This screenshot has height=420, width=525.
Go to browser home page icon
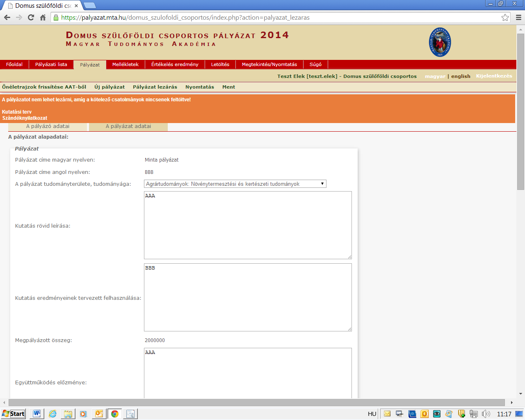pyautogui.click(x=43, y=17)
